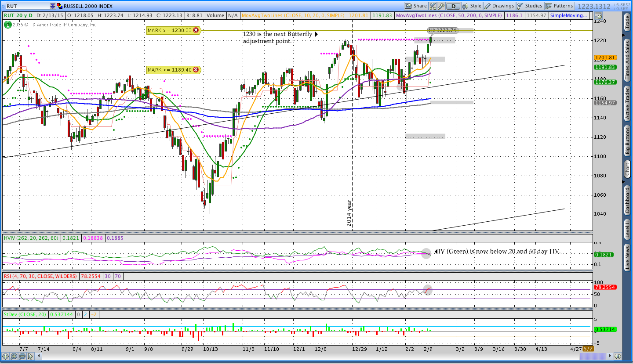Click the H: 1223.74 high value
633x364 pixels.
coord(110,15)
